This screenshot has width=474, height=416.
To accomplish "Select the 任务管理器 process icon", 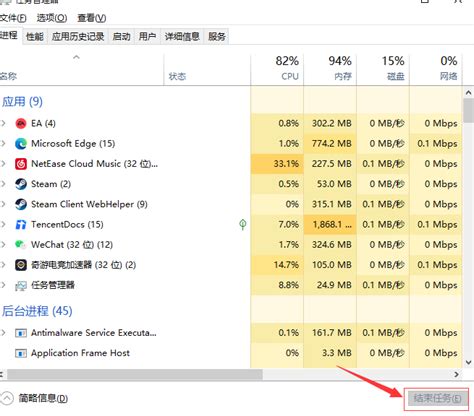I will (x=21, y=285).
